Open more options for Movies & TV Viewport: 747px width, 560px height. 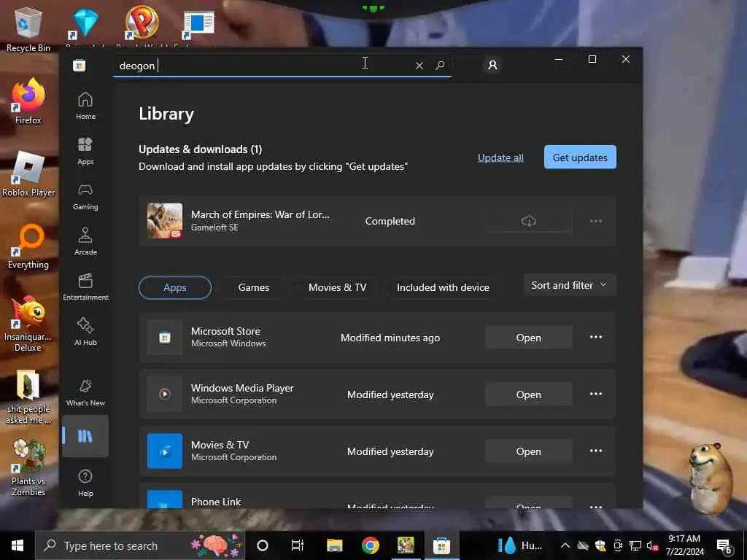coord(596,451)
